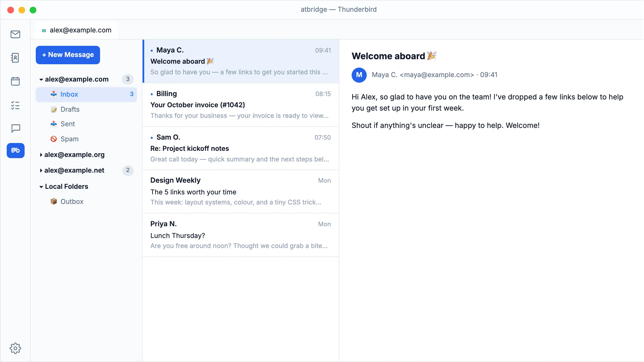The width and height of the screenshot is (644, 362).
Task: Click unread count badge 2 on alex@example.net
Action: point(128,170)
